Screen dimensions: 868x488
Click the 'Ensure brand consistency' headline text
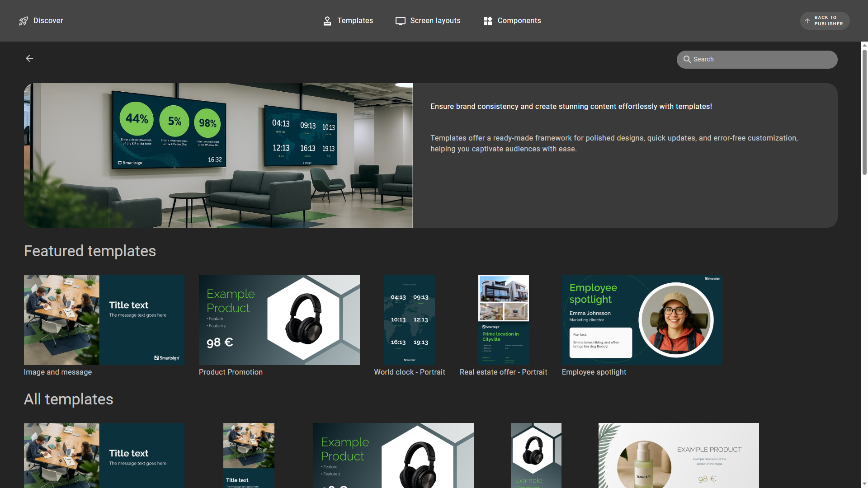(571, 106)
